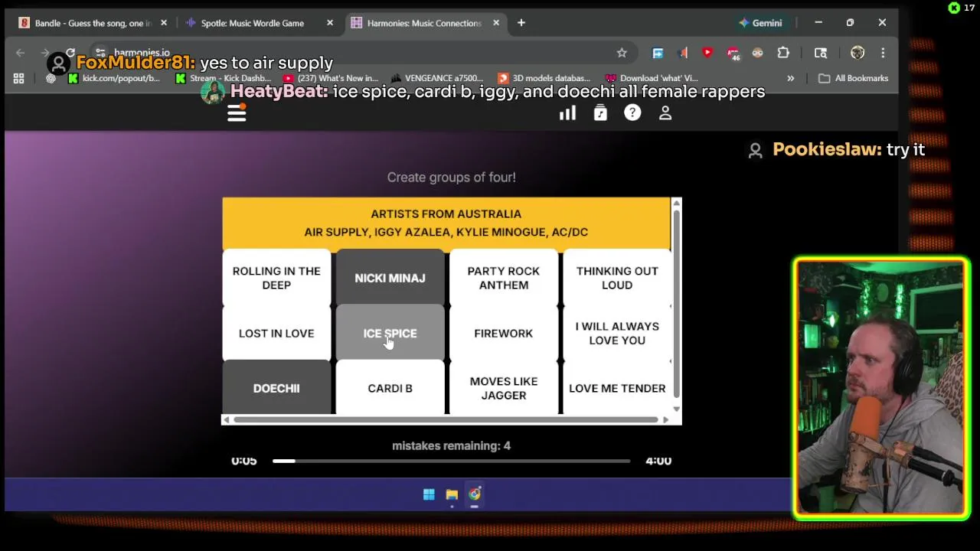Screen dimensions: 980x551
Task: Click the blue first extension icon
Action: (x=658, y=53)
